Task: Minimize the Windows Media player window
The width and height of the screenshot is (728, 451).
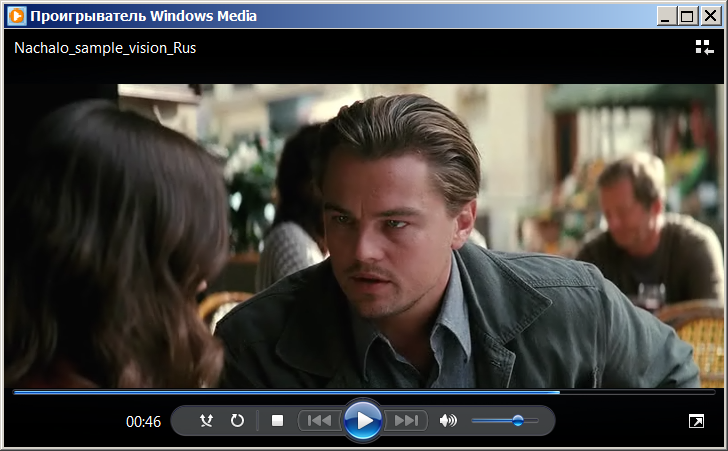Action: pos(667,16)
